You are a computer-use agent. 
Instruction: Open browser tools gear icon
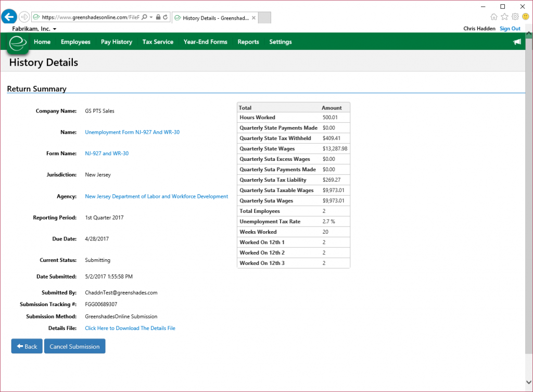tap(515, 17)
